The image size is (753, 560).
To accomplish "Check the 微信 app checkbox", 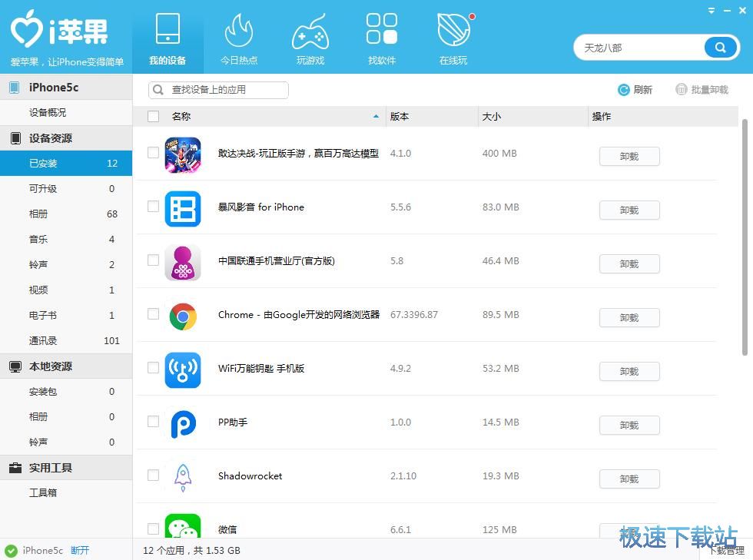I will 153,529.
